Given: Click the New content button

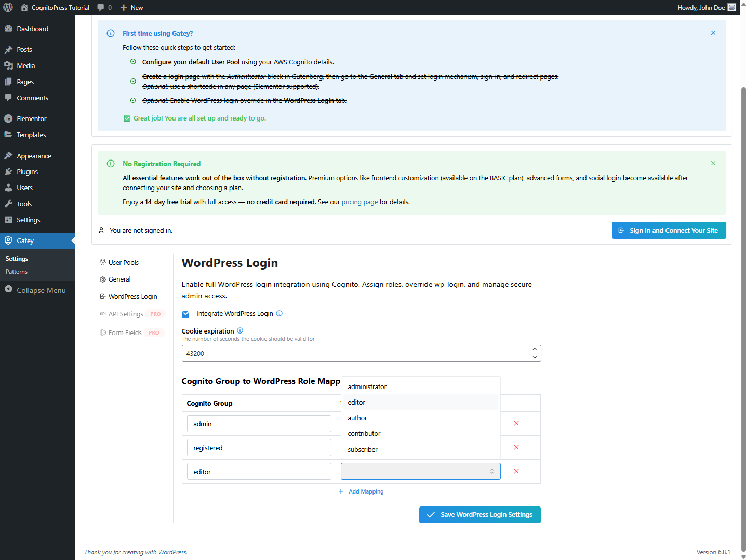Looking at the screenshot, I should (131, 7).
